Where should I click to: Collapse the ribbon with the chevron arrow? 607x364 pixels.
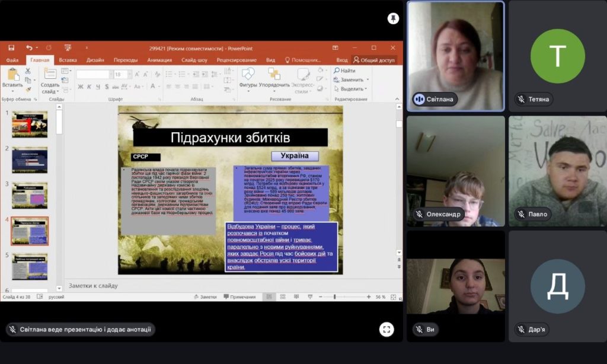[x=397, y=99]
